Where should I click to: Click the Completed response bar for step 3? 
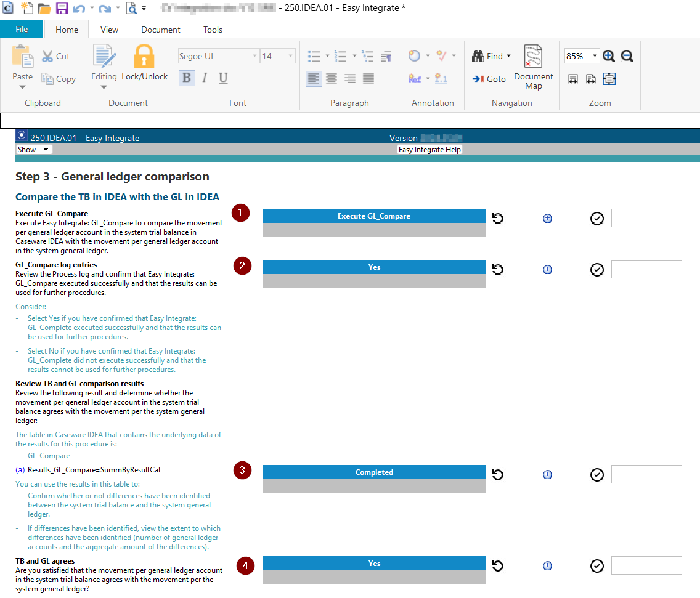tap(374, 472)
